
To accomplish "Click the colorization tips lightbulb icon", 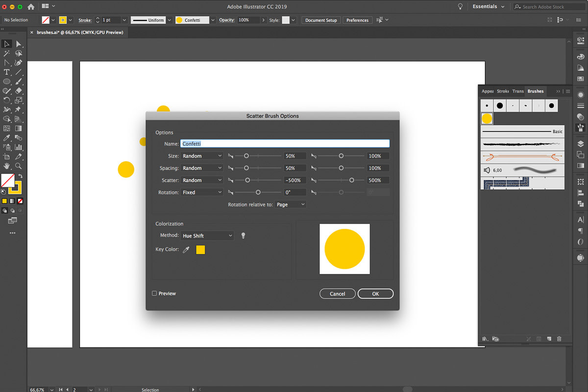I will click(x=243, y=236).
